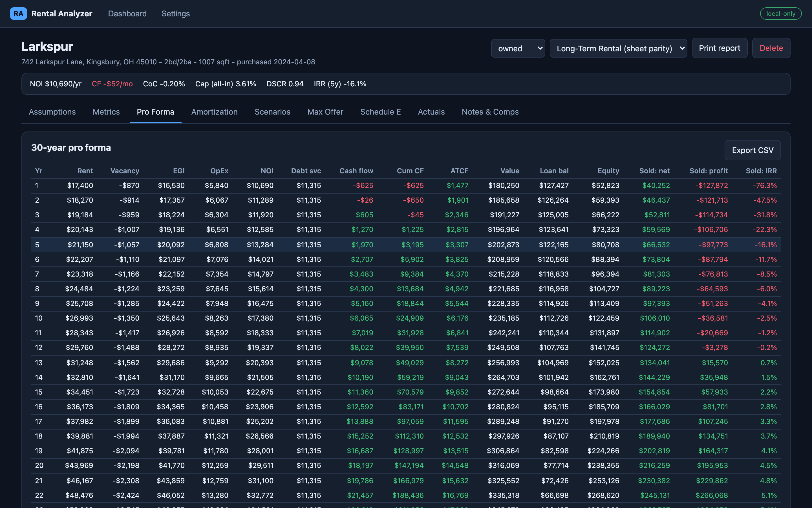Select the Pro Forma tab
The image size is (812, 508).
click(x=155, y=112)
